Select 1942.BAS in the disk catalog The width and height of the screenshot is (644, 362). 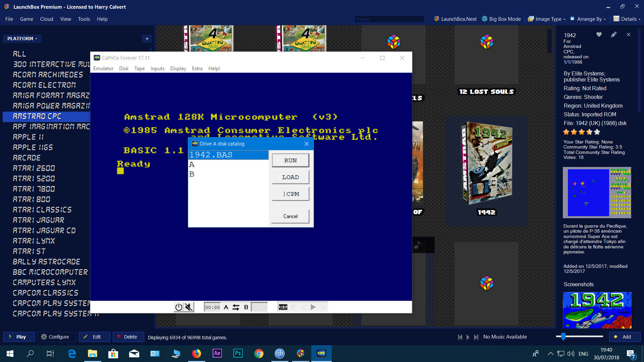click(228, 155)
